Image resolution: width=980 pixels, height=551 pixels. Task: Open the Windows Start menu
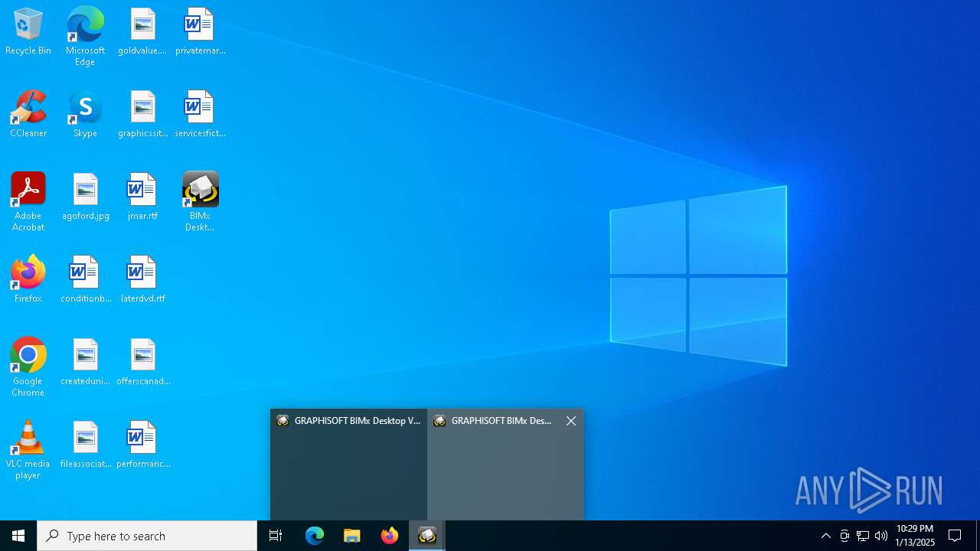(x=18, y=536)
